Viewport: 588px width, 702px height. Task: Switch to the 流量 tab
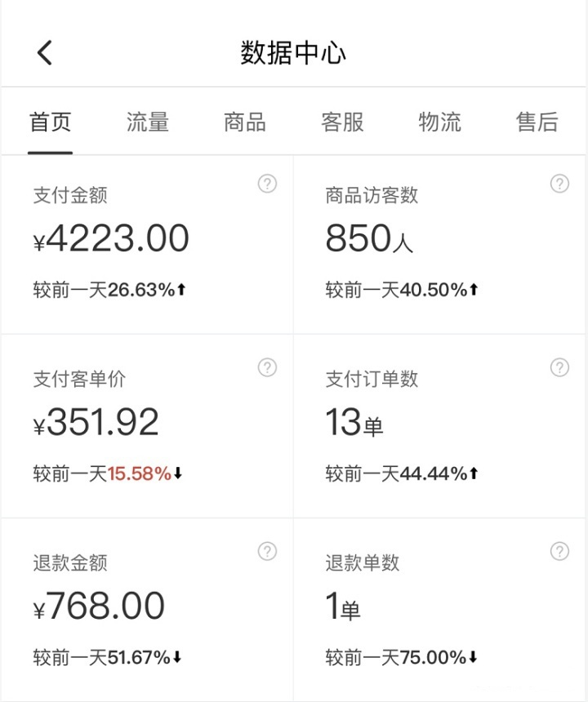click(147, 122)
